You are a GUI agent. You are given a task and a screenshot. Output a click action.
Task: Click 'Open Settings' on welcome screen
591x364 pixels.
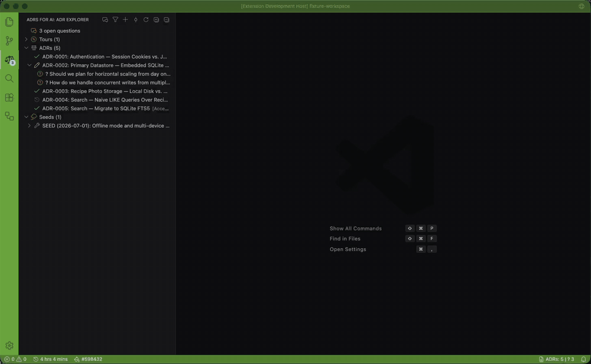click(348, 249)
